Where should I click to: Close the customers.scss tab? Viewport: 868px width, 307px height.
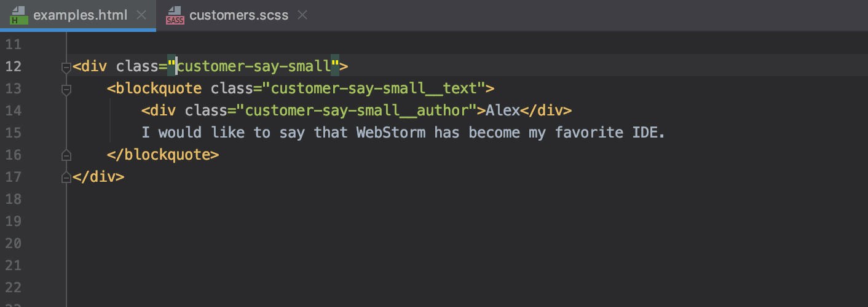302,15
